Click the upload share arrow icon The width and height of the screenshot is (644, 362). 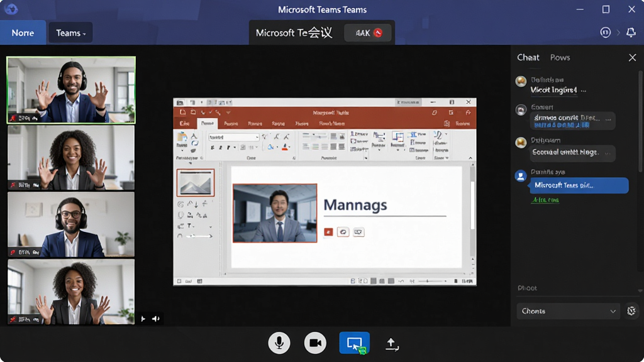(392, 344)
